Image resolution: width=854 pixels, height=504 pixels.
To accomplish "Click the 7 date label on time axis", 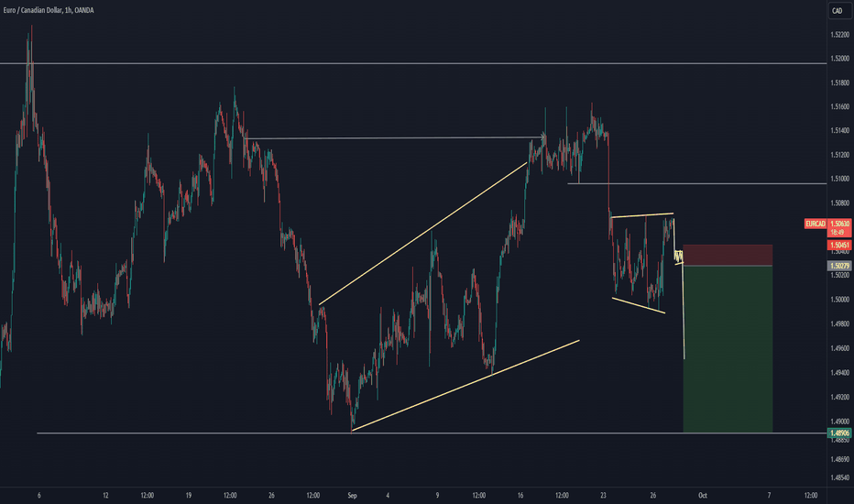I will click(x=769, y=496).
